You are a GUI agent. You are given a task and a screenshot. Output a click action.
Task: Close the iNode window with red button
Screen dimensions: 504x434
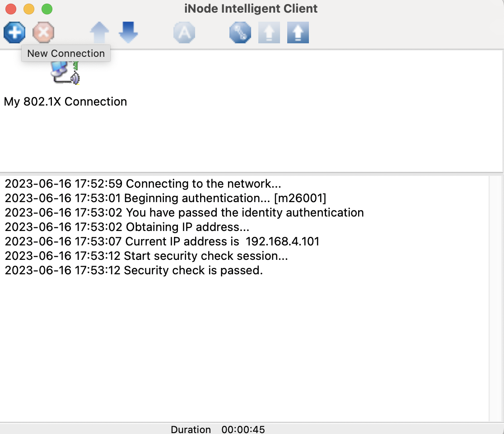(11, 9)
